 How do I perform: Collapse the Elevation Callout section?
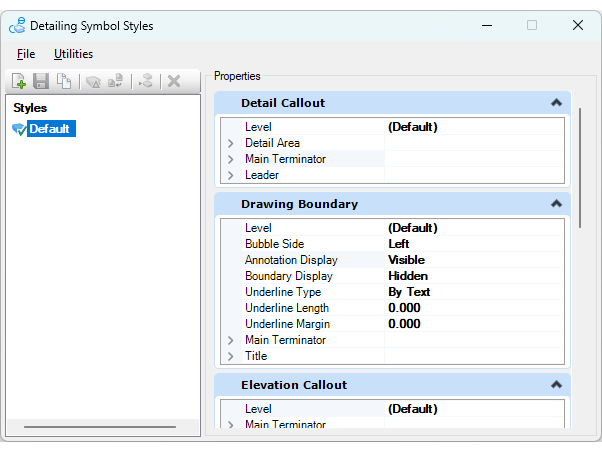click(556, 384)
